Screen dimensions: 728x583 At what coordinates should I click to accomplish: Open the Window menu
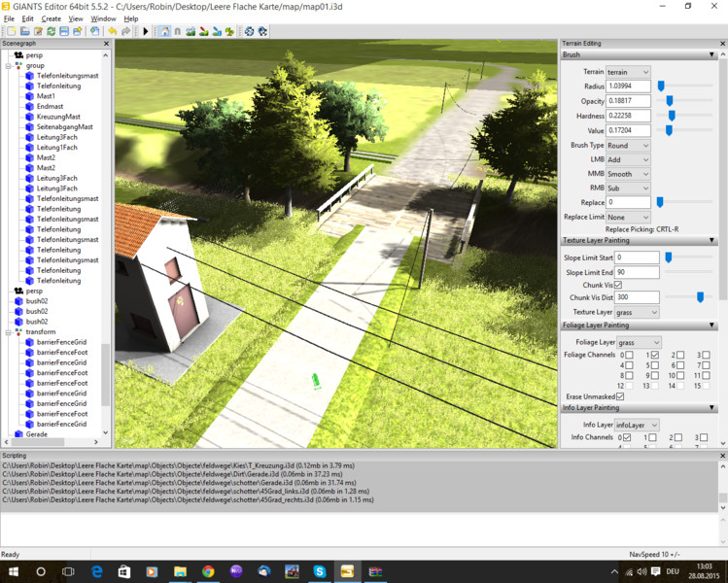[x=103, y=18]
